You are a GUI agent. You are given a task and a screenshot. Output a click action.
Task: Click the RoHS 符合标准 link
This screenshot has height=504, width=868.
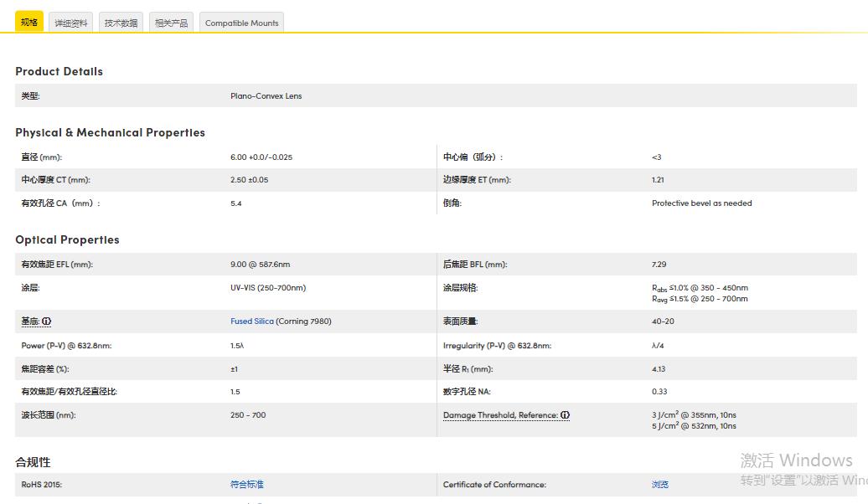click(246, 485)
